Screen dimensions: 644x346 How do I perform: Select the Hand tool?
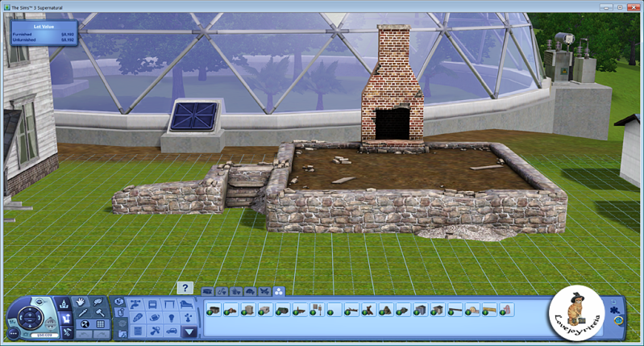(x=80, y=302)
